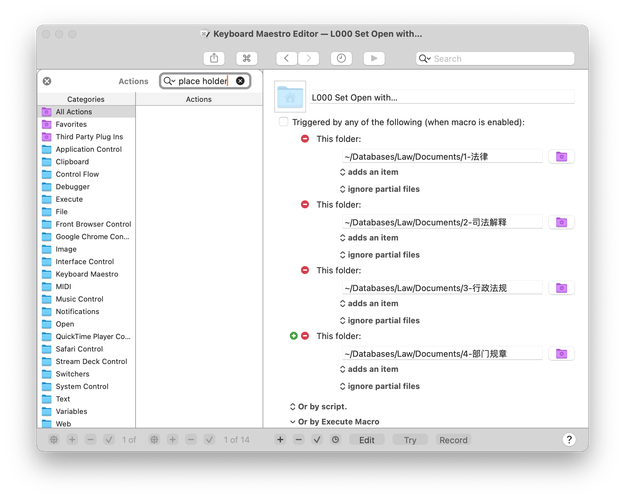The width and height of the screenshot is (625, 500).
Task: Click the Edit button
Action: (x=367, y=440)
